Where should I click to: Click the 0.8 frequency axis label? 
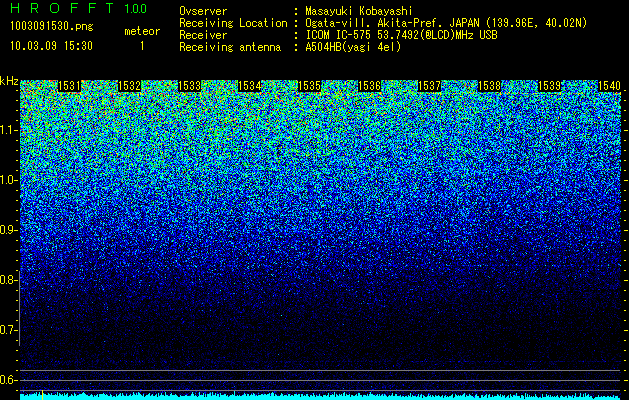pyautogui.click(x=9, y=280)
